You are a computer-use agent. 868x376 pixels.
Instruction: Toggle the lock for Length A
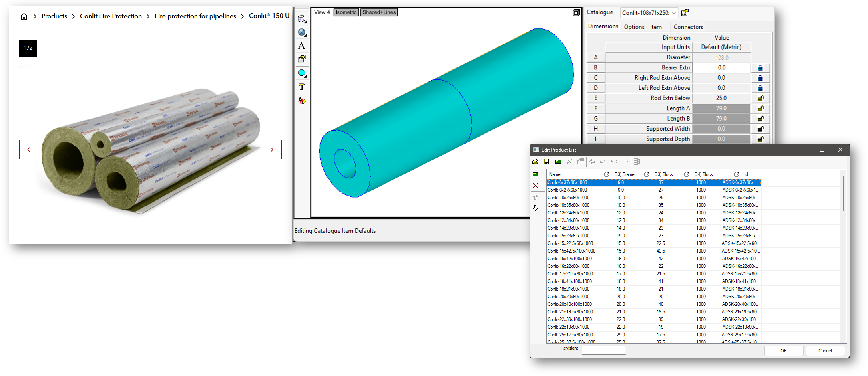760,109
